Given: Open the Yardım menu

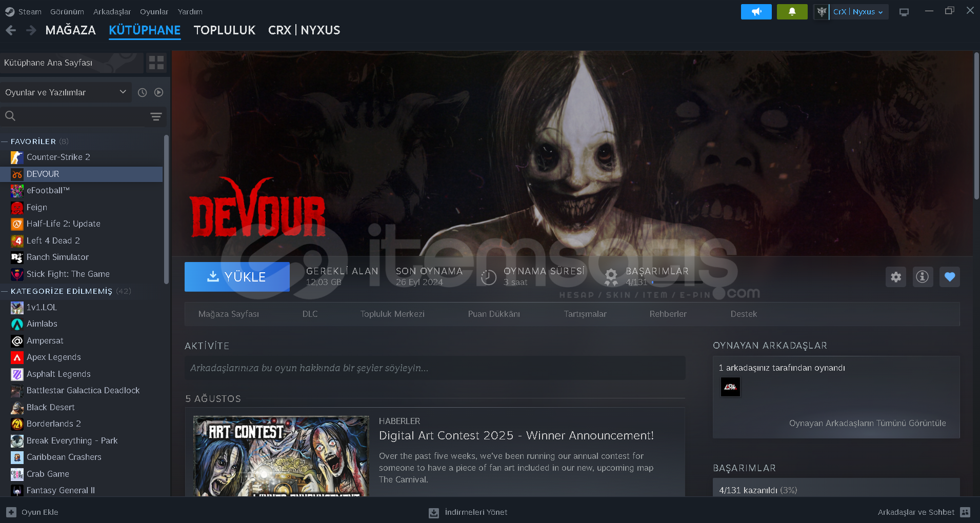Looking at the screenshot, I should (x=190, y=12).
